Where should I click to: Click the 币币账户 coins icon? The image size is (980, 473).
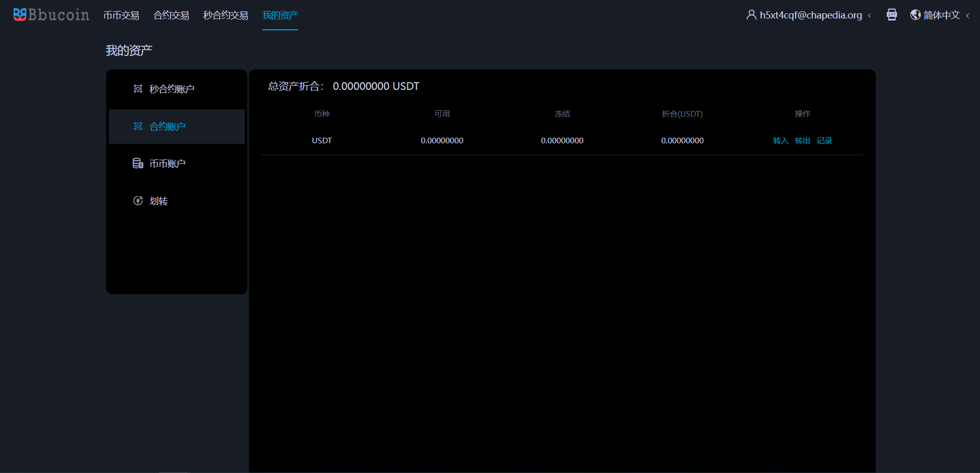[x=138, y=163]
